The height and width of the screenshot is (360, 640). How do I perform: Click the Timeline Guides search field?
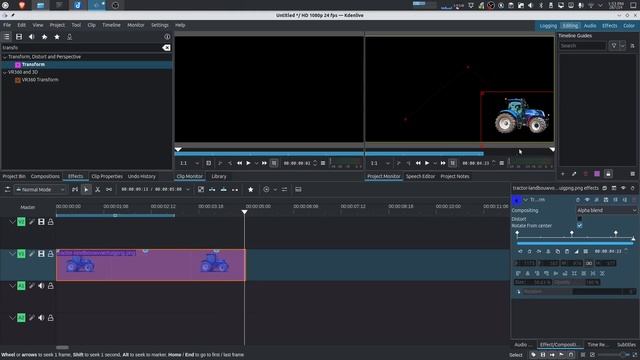point(582,46)
